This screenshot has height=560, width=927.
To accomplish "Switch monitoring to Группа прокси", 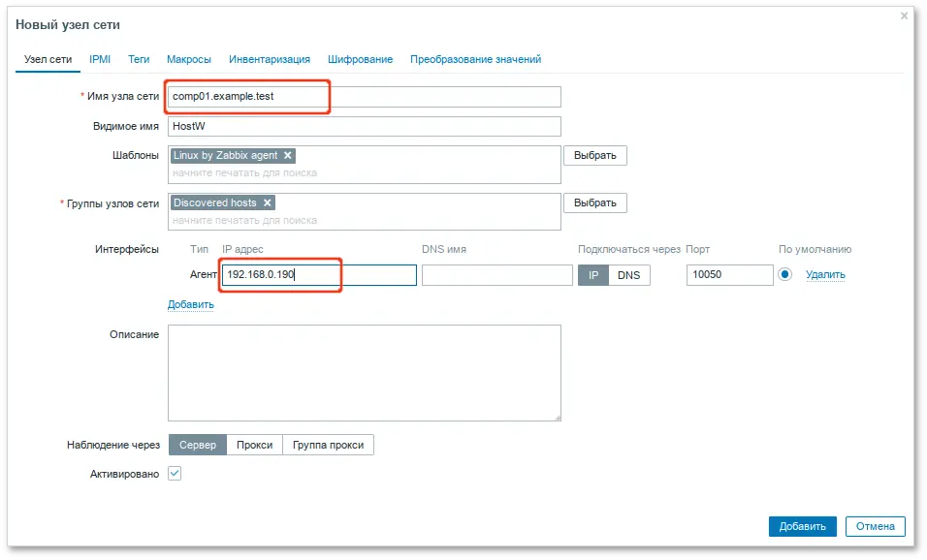I will tap(330, 444).
